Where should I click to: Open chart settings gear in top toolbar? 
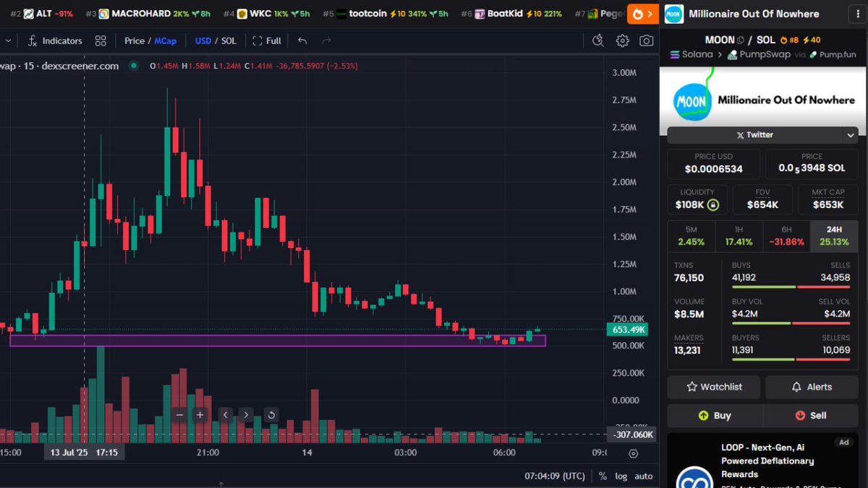(x=623, y=41)
